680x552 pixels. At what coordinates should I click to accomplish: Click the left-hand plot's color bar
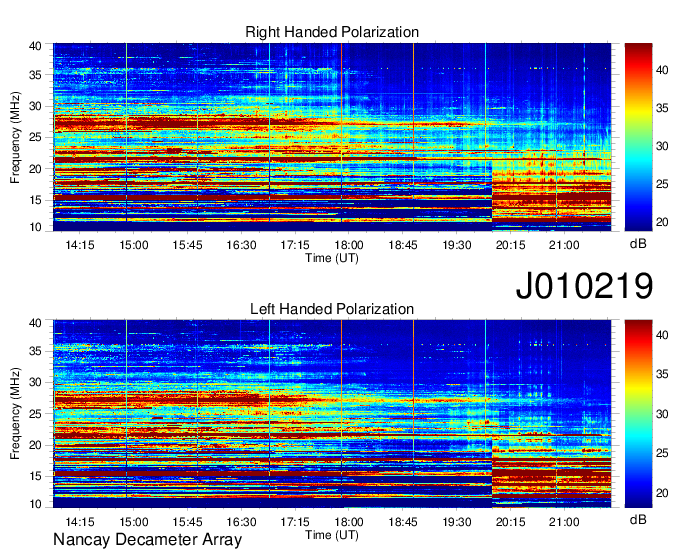click(x=638, y=414)
